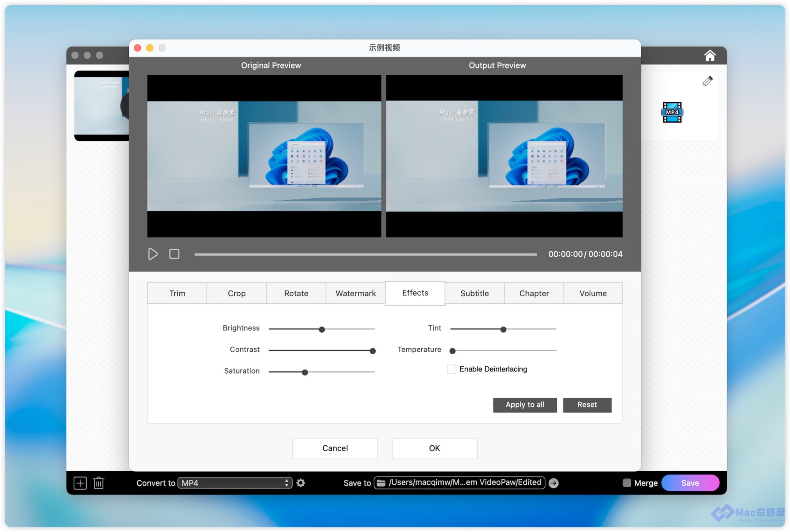Switch to the Watermark tab
The width and height of the screenshot is (790, 532).
(x=355, y=294)
